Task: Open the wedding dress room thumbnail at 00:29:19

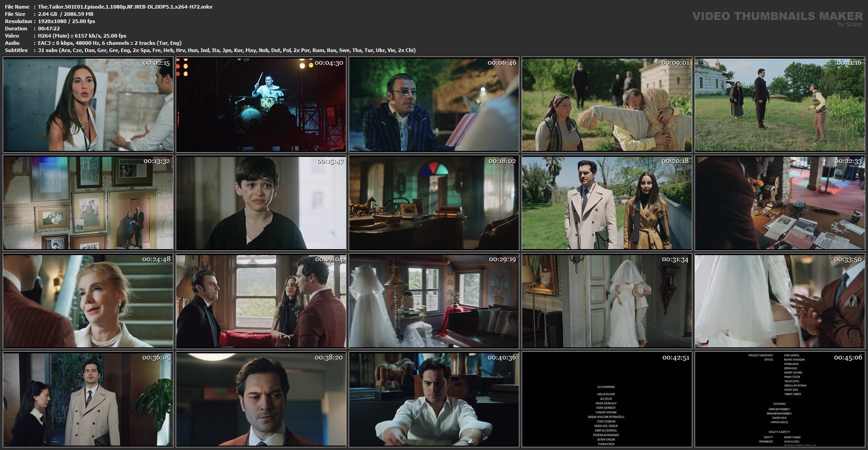Action: (434, 301)
